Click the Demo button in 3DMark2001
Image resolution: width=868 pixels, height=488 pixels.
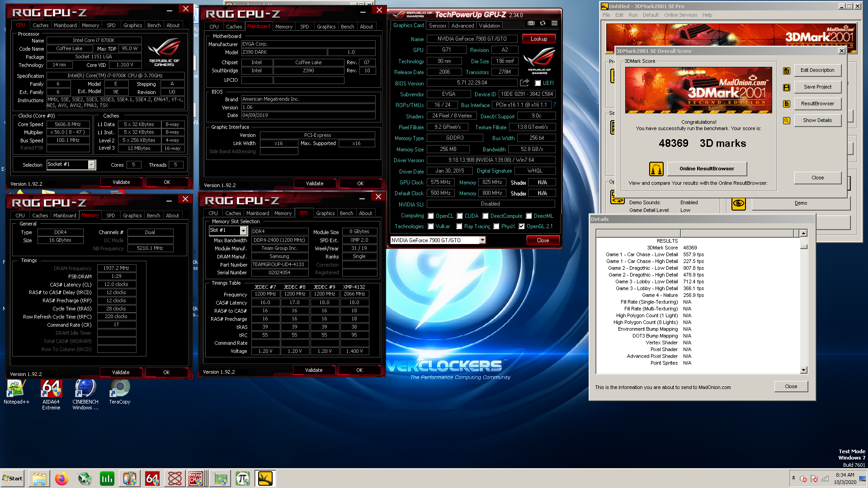click(x=801, y=203)
